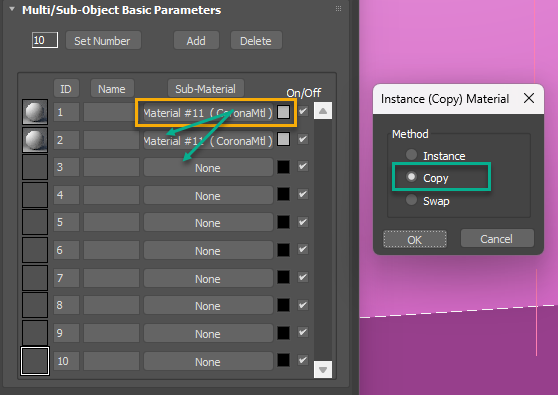Click the None sub-material for ID 5
Screen dimensions: 558x395
(208, 222)
